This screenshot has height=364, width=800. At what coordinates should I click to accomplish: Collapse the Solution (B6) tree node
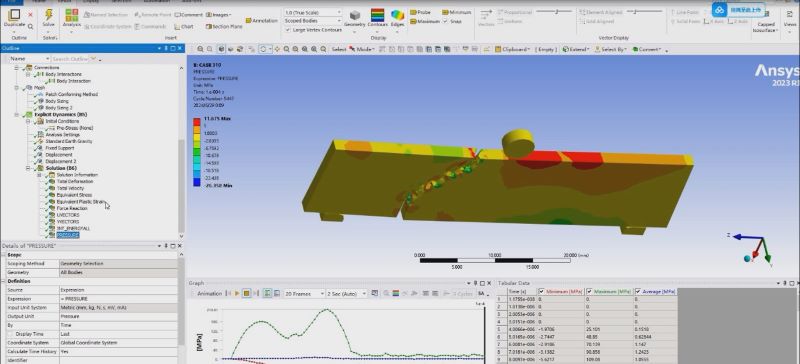point(29,168)
